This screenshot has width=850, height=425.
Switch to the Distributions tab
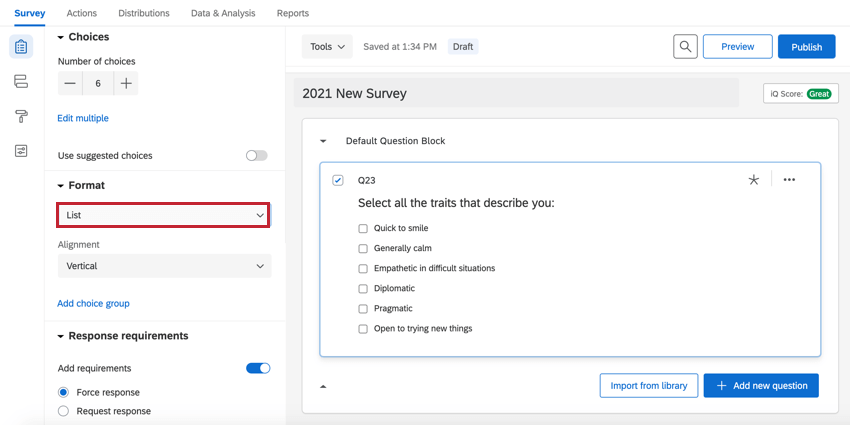[144, 13]
